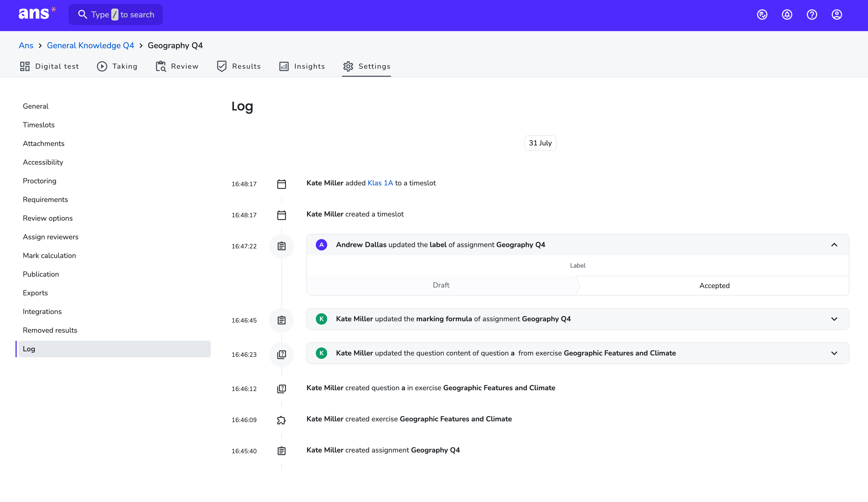Open the notifications bell icon
Image resolution: width=868 pixels, height=502 pixels.
pos(787,15)
